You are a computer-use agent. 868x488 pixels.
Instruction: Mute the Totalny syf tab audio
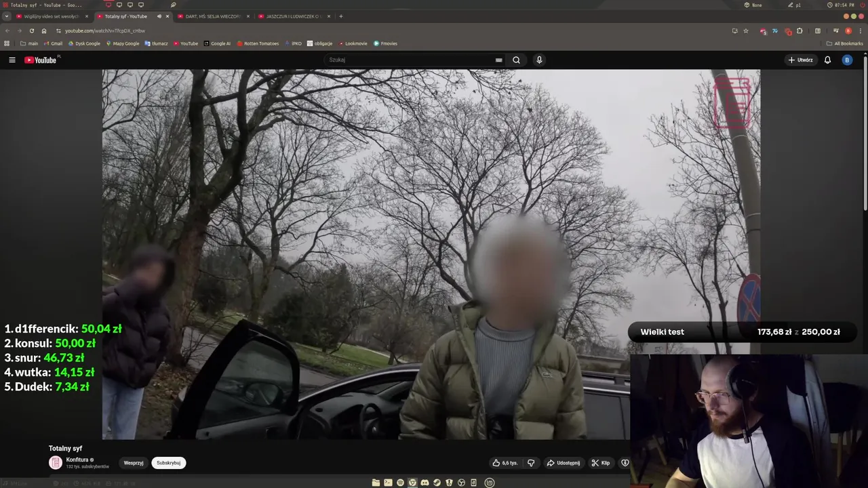[x=159, y=16]
